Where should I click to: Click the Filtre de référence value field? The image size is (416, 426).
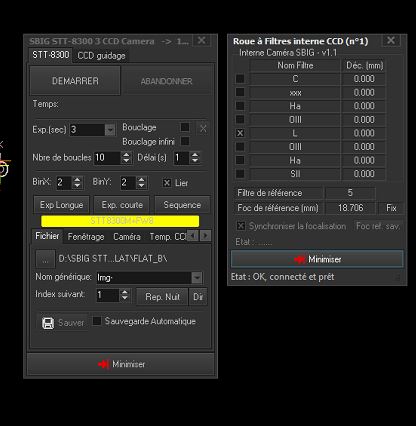click(350, 193)
